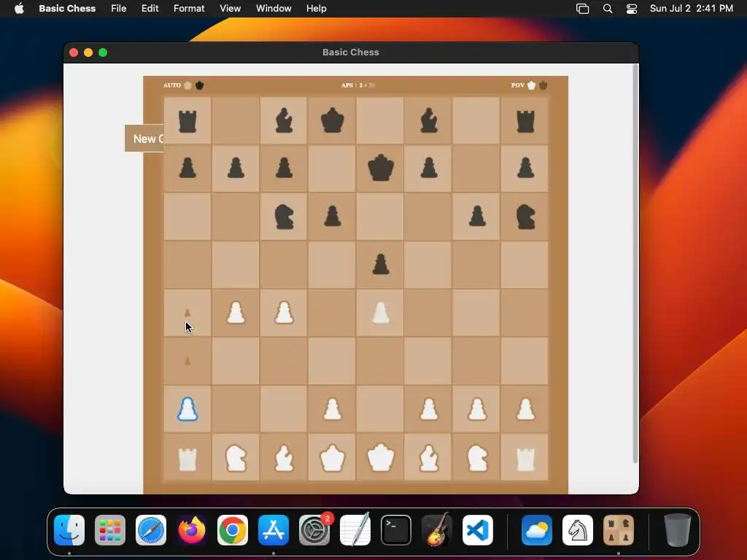Select the black rook on h8
747x560 pixels.
525,121
